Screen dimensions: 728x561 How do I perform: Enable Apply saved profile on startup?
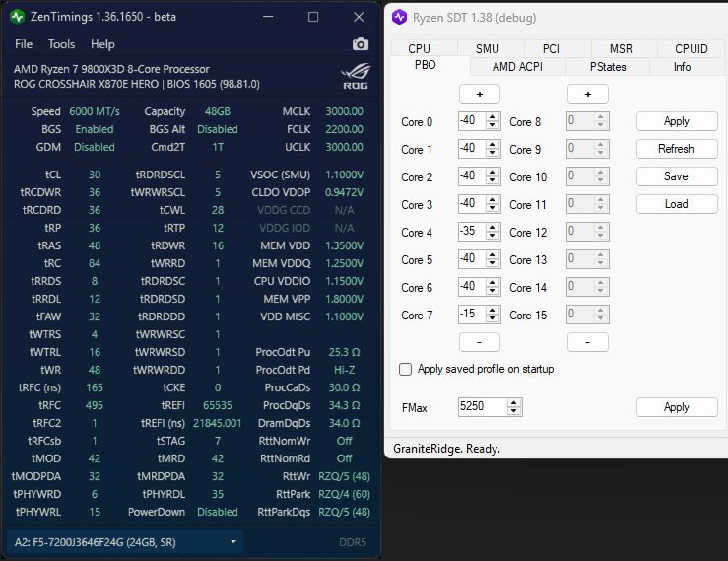point(405,369)
